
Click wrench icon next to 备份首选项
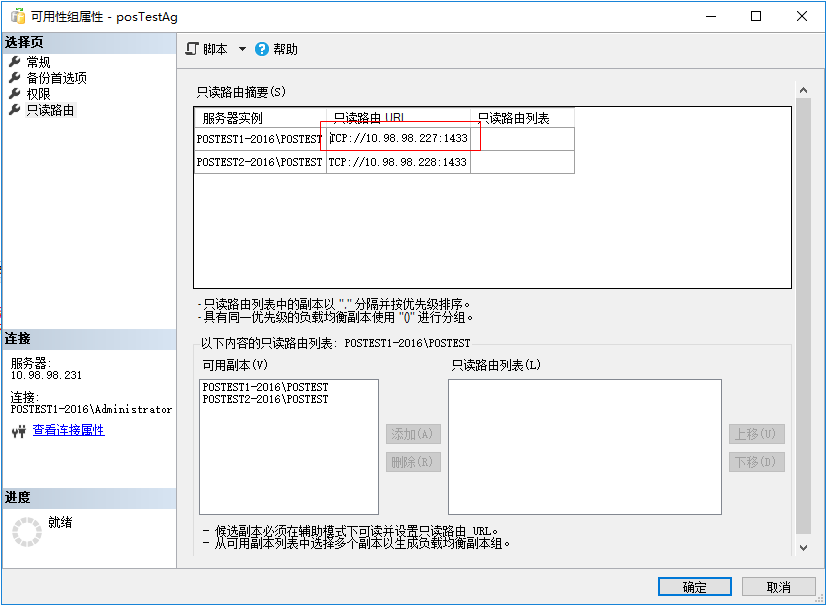(x=15, y=77)
